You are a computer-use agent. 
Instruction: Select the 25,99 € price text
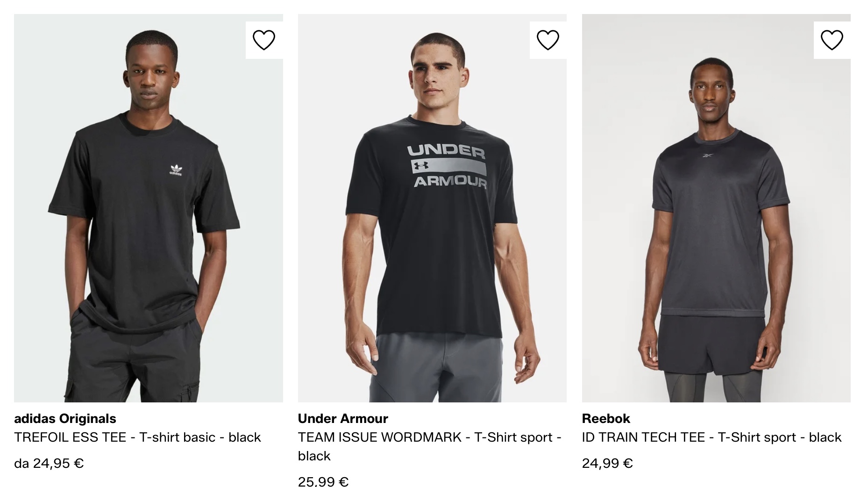[323, 480]
